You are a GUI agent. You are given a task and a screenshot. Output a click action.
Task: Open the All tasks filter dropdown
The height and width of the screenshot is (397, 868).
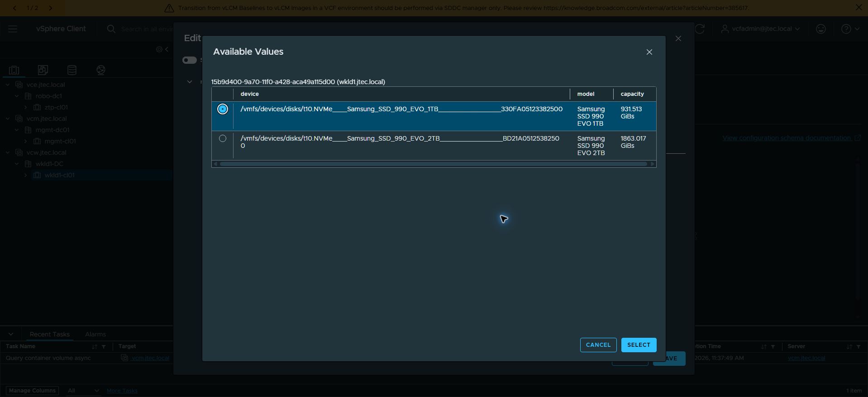[83, 391]
